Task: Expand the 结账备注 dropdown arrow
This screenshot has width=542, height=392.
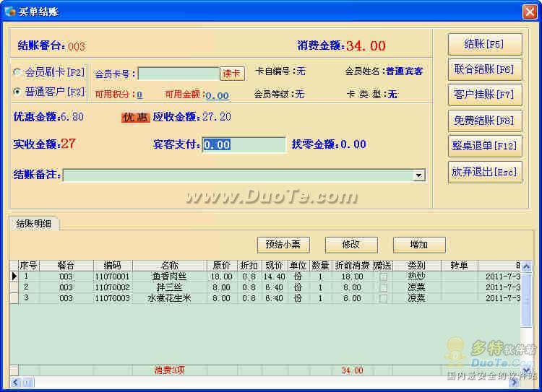Action: (x=418, y=175)
